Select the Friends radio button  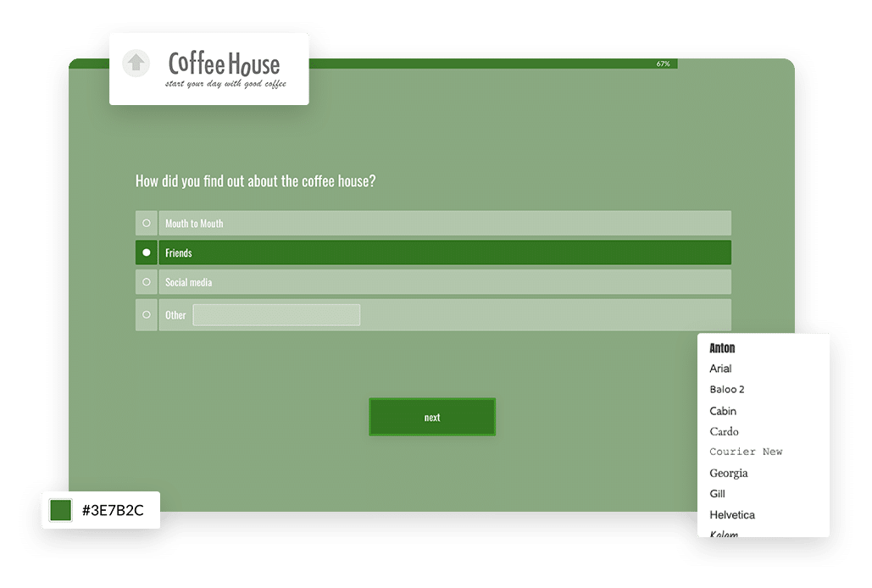tap(146, 252)
